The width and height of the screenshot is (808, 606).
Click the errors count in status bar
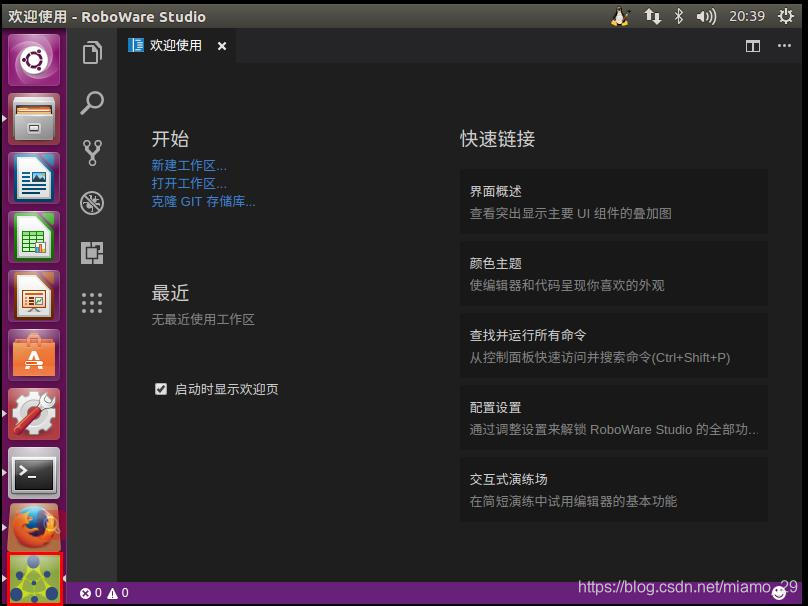click(91, 593)
